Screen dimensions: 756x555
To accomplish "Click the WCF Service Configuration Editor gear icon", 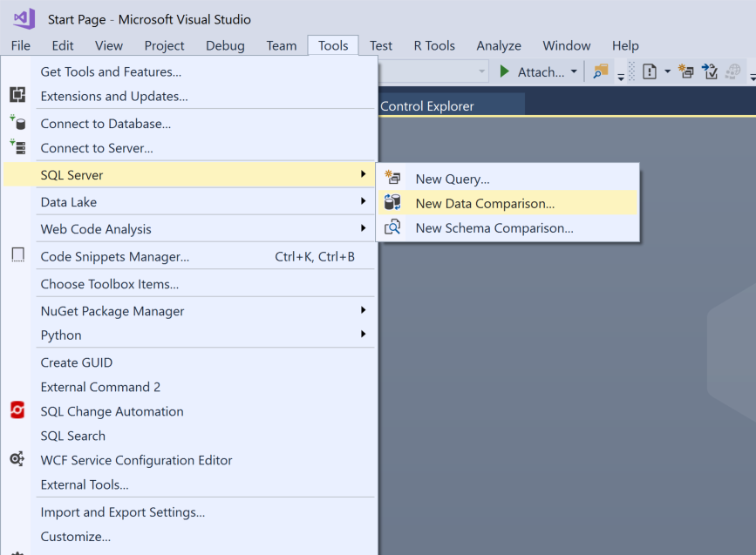I will tap(17, 459).
